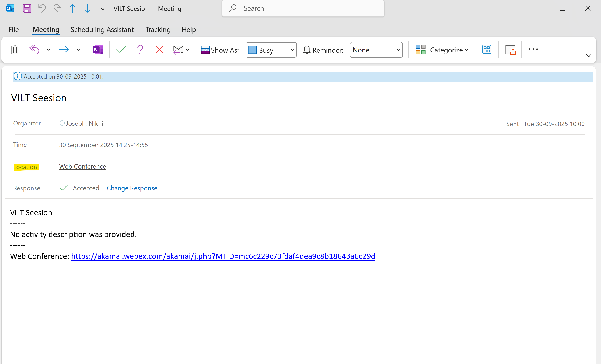Viewport: 601px width, 364px height.
Task: Expand the ribbon with the bottom chevron
Action: [589, 55]
